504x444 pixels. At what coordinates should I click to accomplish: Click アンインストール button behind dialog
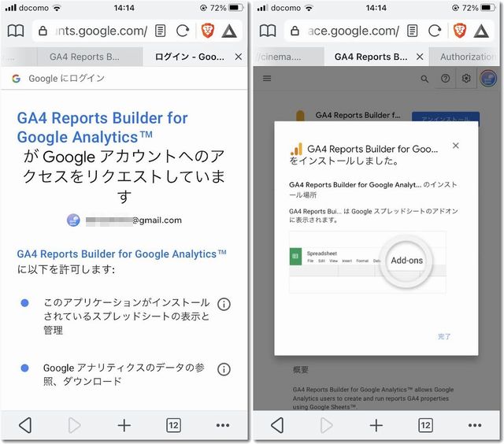coord(446,117)
